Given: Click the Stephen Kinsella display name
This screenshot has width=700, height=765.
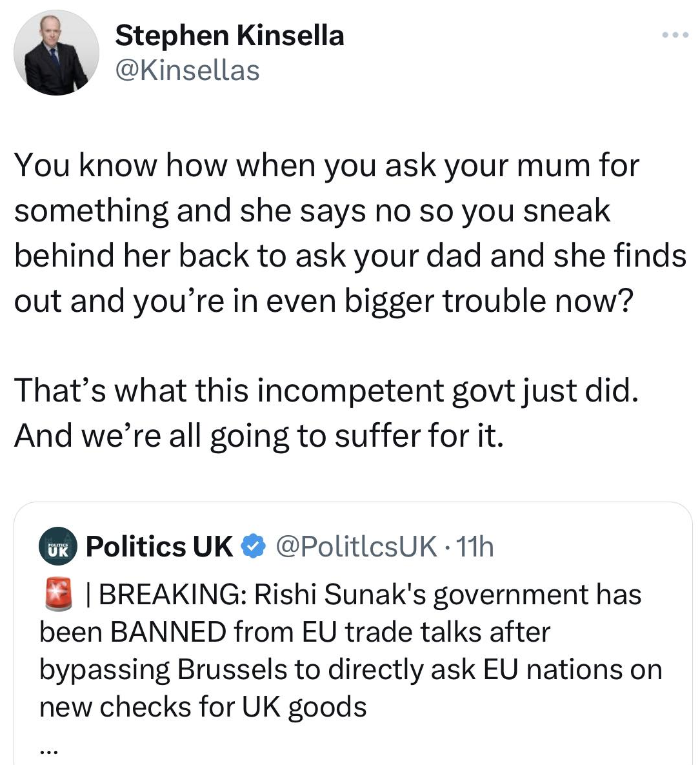Looking at the screenshot, I should pos(229,36).
